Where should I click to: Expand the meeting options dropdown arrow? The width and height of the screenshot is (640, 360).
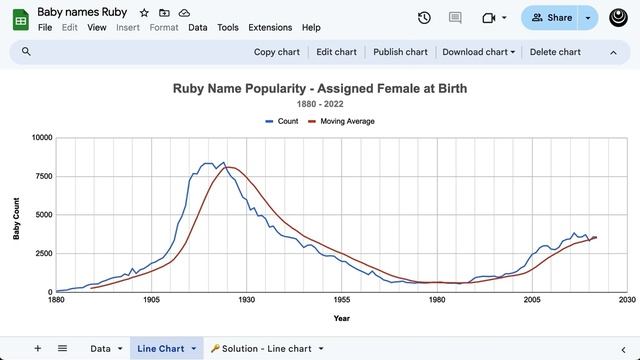(504, 18)
